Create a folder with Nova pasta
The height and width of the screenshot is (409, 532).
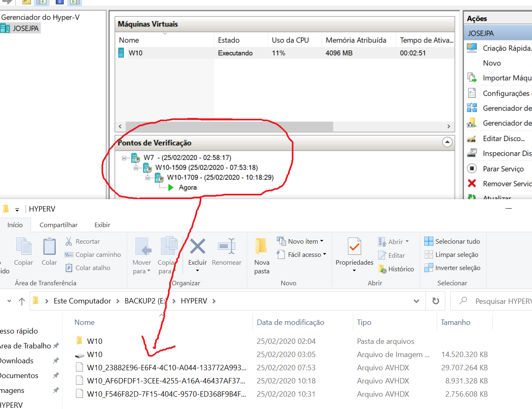tap(262, 256)
